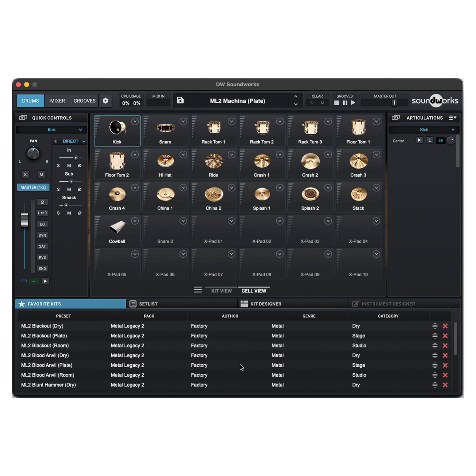
Task: Open the Snare cell dropdown arrow
Action: tap(183, 121)
